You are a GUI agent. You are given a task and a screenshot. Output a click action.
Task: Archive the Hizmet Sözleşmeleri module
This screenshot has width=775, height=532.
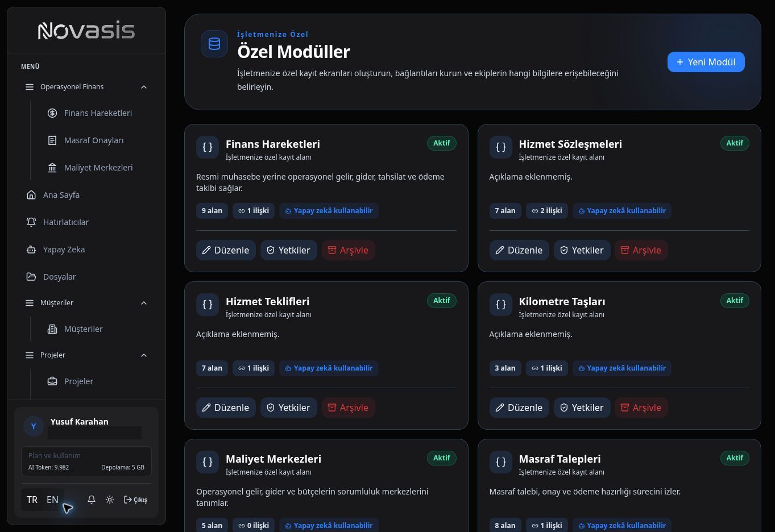point(641,250)
